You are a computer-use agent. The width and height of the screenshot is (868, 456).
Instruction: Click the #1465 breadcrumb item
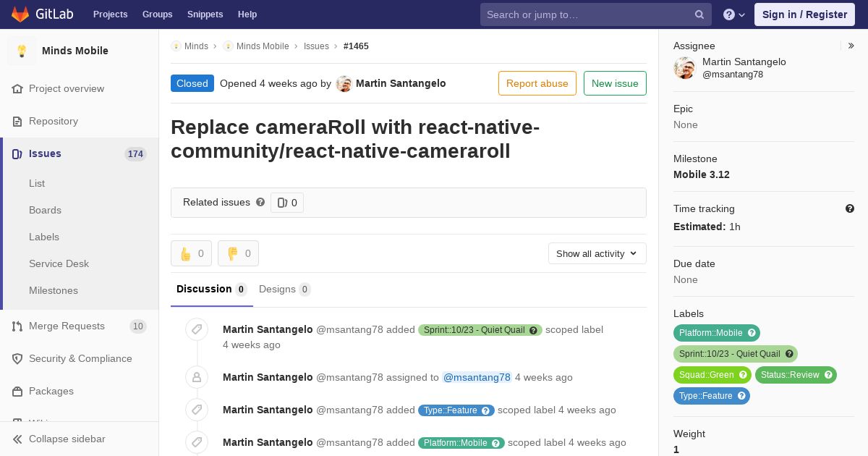point(356,46)
